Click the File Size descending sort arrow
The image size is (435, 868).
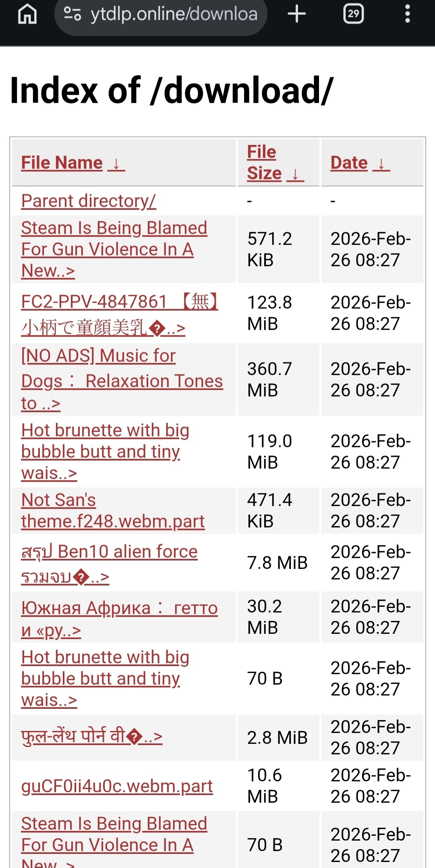pos(295,174)
